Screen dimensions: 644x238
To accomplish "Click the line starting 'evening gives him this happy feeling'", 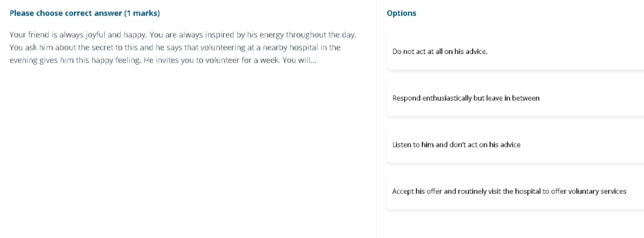I will click(x=163, y=60).
